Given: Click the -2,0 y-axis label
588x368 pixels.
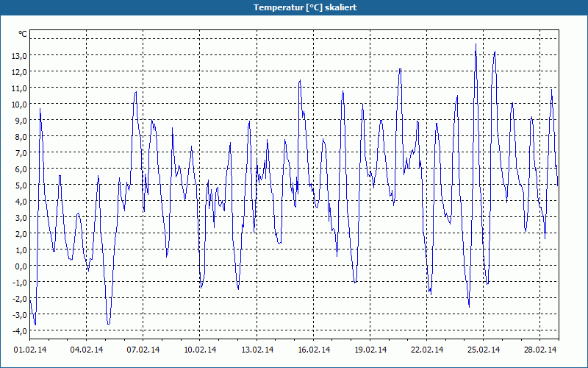Looking at the screenshot, I should (20, 299).
